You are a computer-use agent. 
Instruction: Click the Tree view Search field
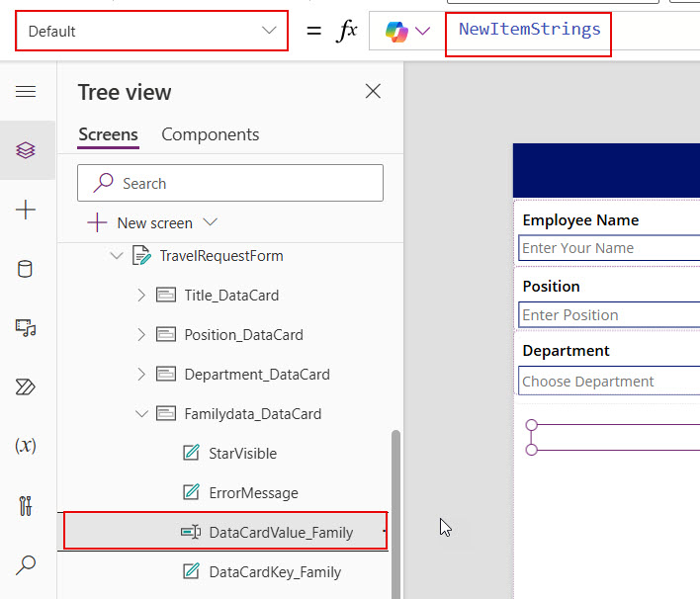point(230,183)
